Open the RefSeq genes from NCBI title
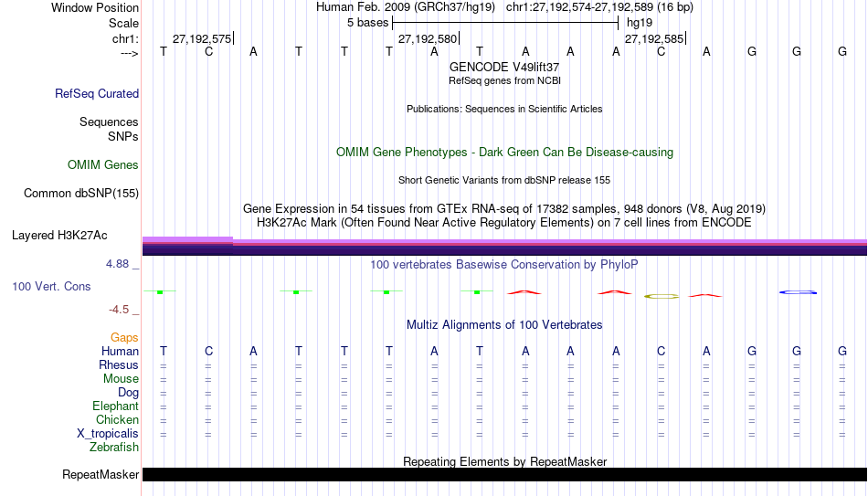This screenshot has width=868, height=496. coord(504,80)
